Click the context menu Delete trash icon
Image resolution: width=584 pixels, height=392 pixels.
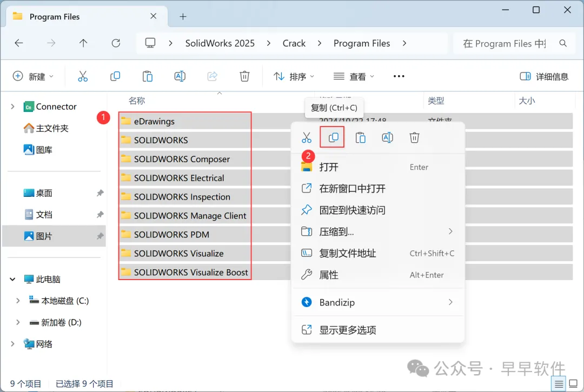414,138
